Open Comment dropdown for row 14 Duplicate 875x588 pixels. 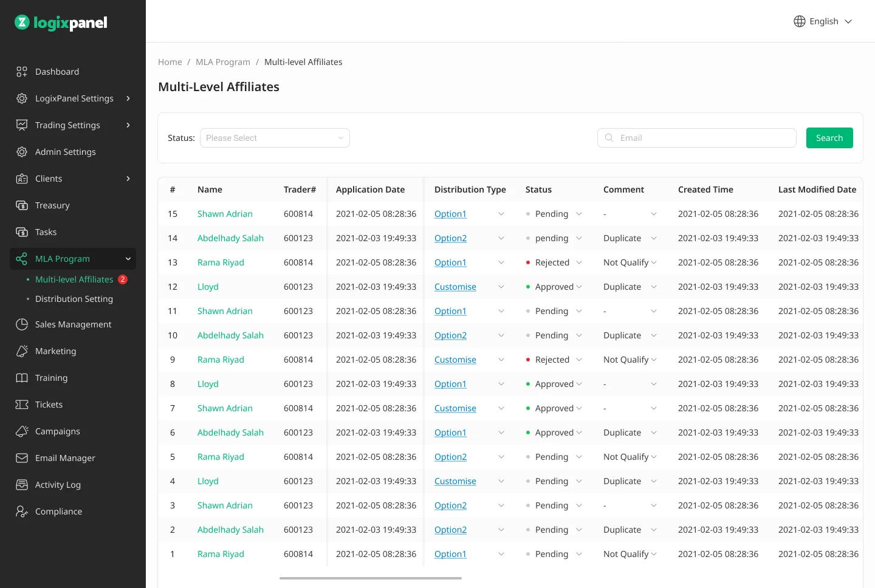point(654,238)
